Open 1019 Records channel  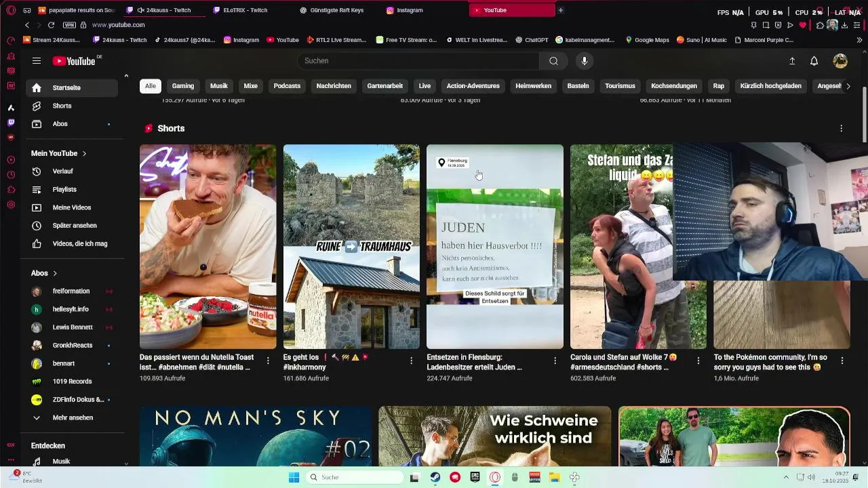point(72,382)
